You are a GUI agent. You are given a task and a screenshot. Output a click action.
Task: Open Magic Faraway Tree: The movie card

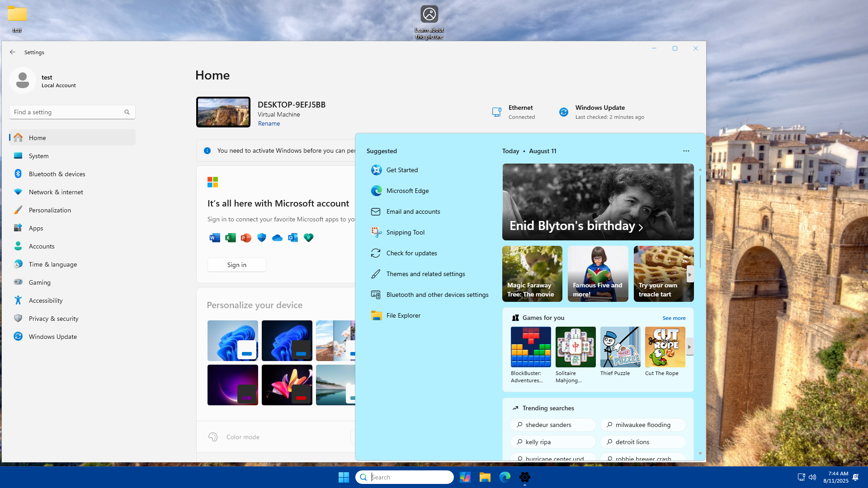[532, 274]
